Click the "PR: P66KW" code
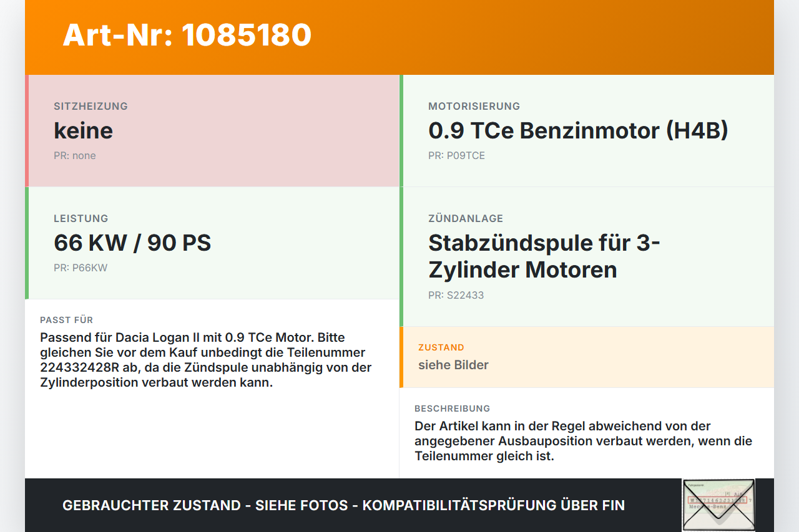This screenshot has width=799, height=532. tap(81, 268)
